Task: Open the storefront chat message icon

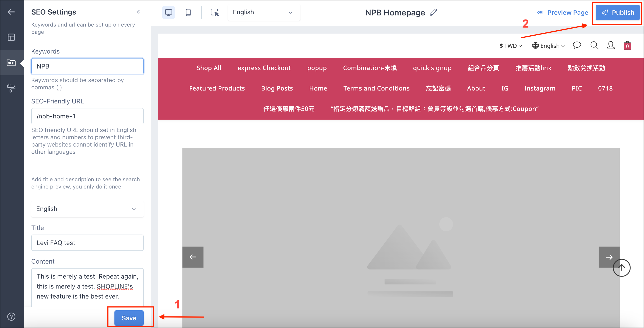Action: (x=577, y=46)
